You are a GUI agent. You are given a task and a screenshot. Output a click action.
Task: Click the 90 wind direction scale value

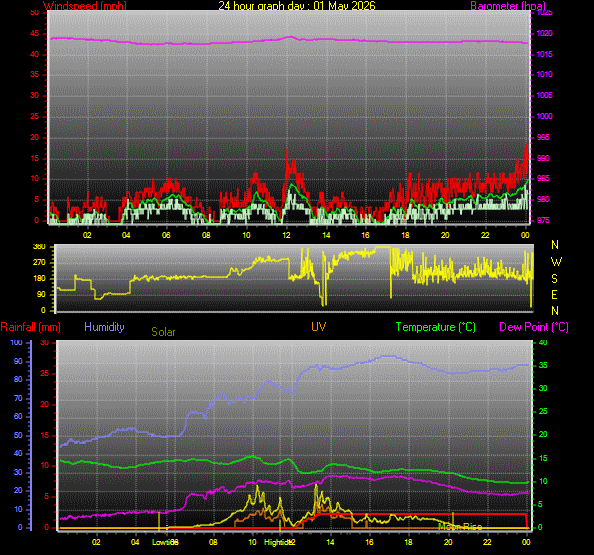pos(41,294)
